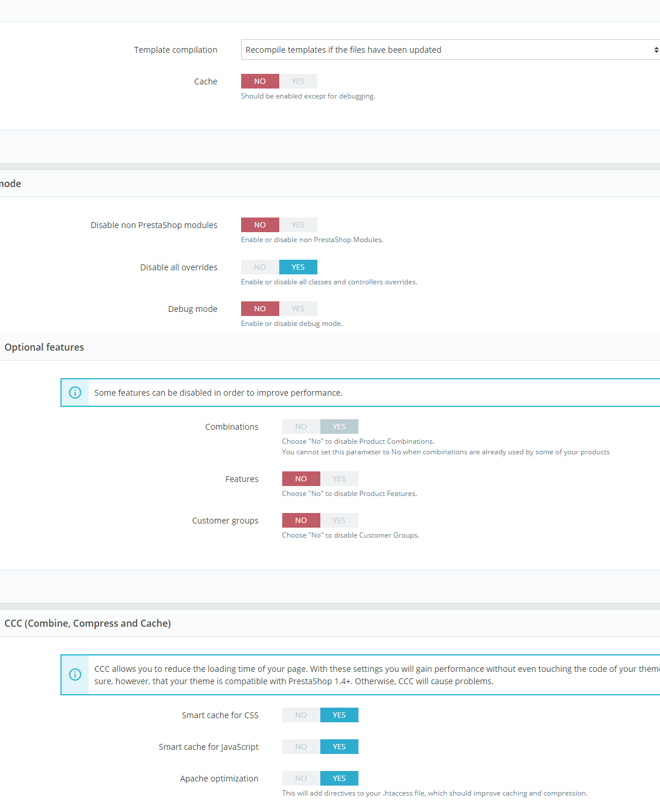Set Combinations toggle to NO

pos(301,427)
